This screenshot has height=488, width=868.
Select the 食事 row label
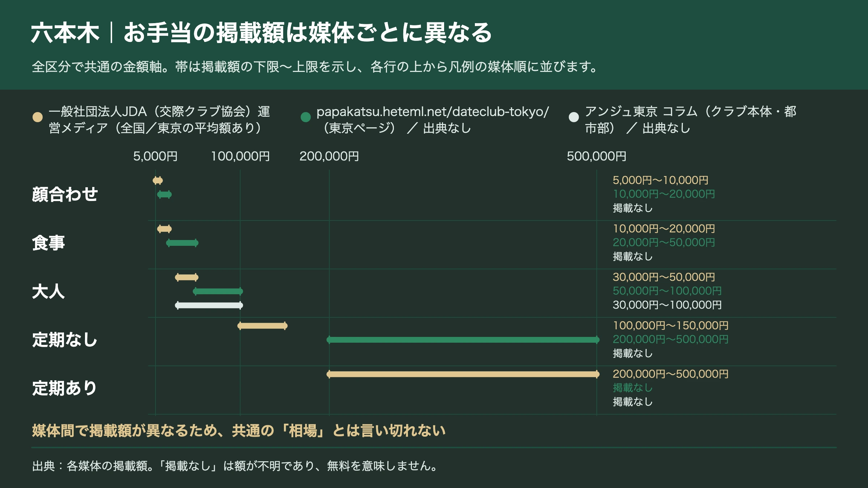(x=48, y=243)
